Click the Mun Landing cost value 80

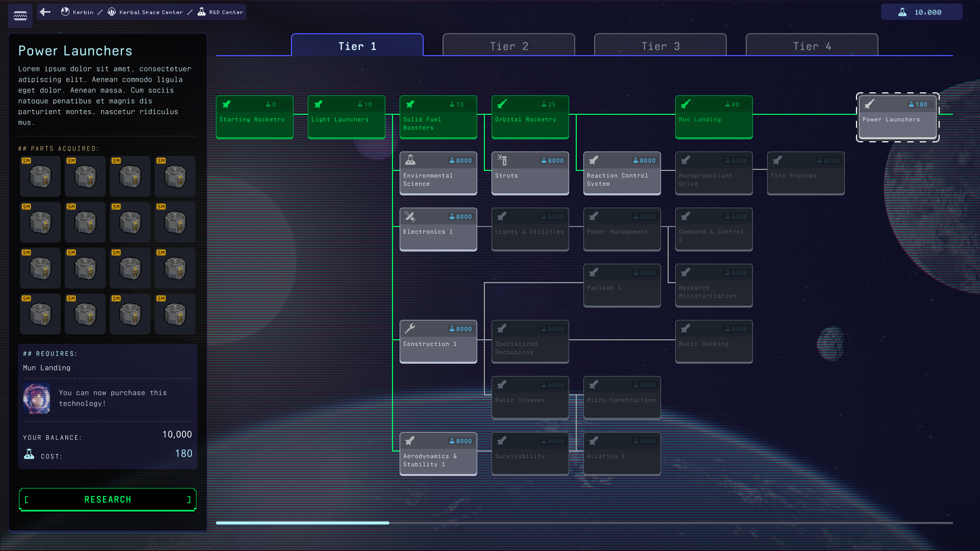736,105
